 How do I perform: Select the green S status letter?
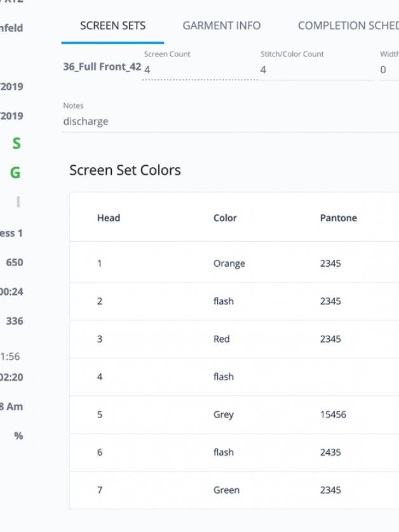point(17,143)
